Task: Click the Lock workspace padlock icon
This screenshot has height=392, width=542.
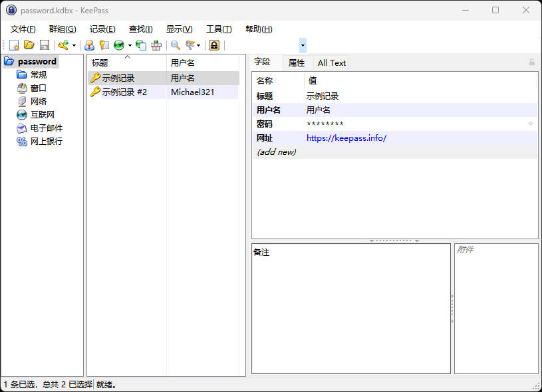Action: pyautogui.click(x=214, y=45)
